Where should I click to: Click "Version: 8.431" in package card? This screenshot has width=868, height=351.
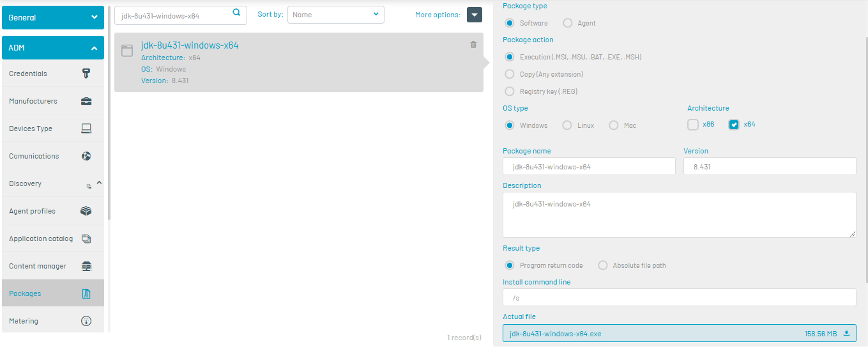[165, 81]
